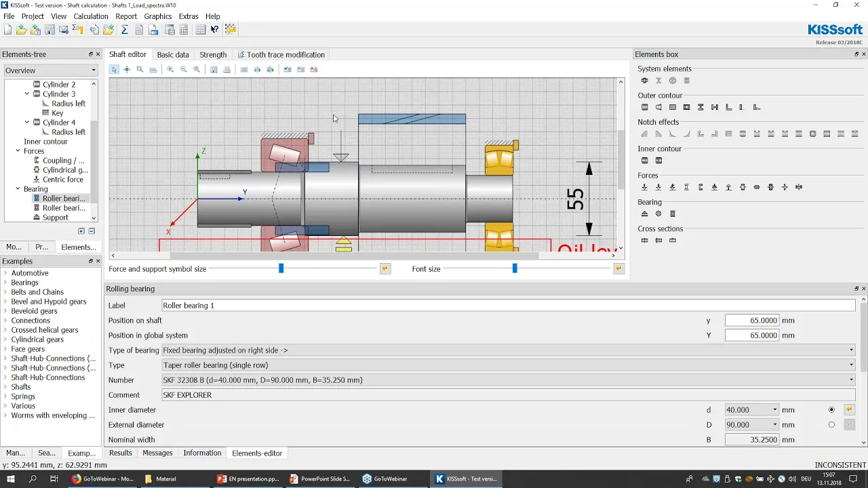Screen dimensions: 868x488
Task: Add the first System elements icon
Action: (x=645, y=81)
